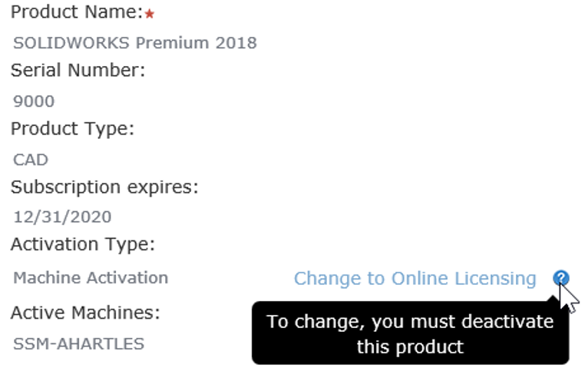Select the serial number value 9000
This screenshot has height=384, width=588.
click(x=34, y=101)
